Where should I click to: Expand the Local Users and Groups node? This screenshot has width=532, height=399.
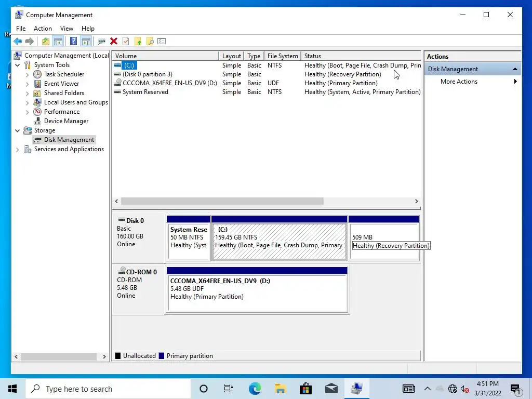[27, 102]
